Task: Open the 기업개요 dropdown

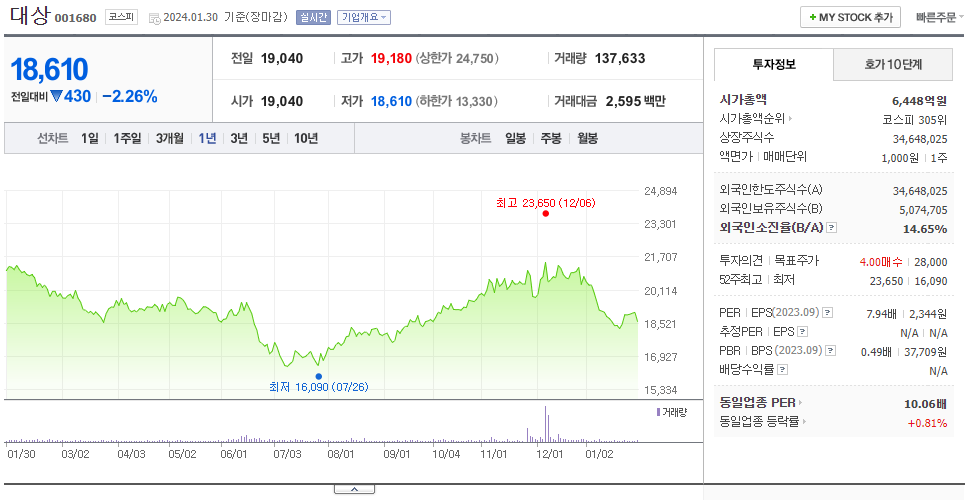Action: (364, 17)
